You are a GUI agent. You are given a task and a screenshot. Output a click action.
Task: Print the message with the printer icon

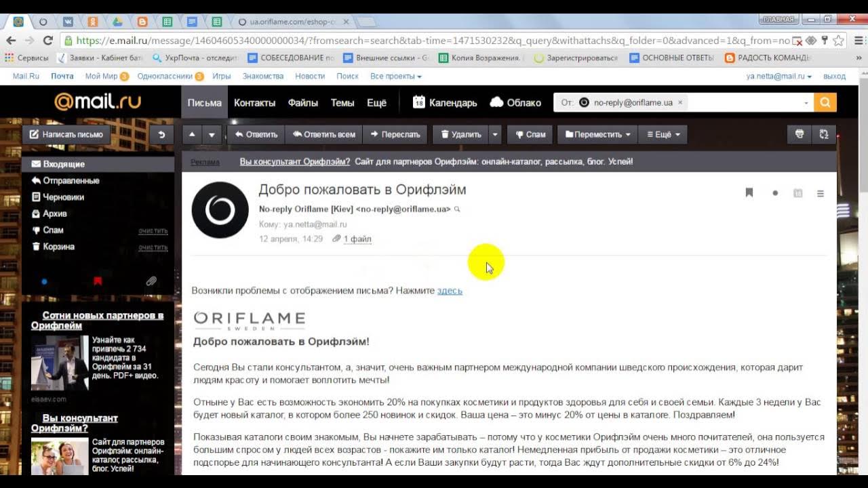point(800,134)
